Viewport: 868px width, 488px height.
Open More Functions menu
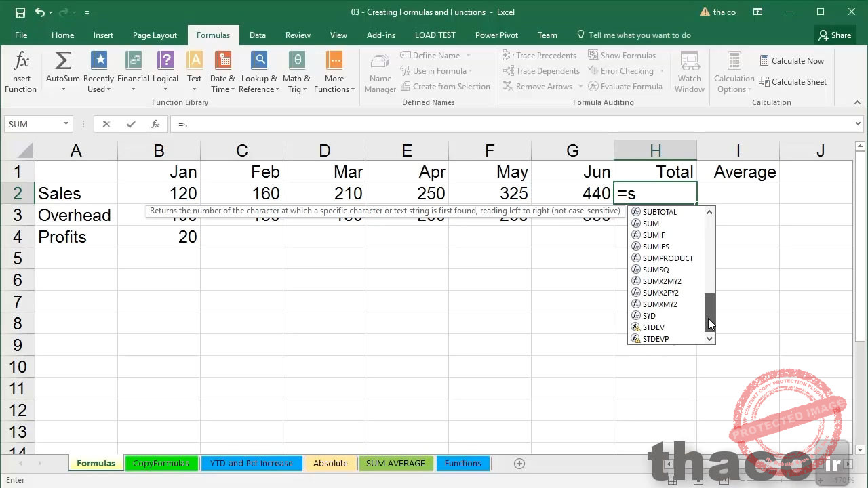334,73
